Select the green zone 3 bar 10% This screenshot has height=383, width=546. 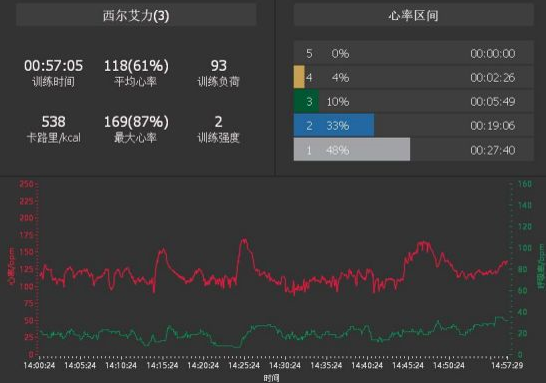coord(306,101)
